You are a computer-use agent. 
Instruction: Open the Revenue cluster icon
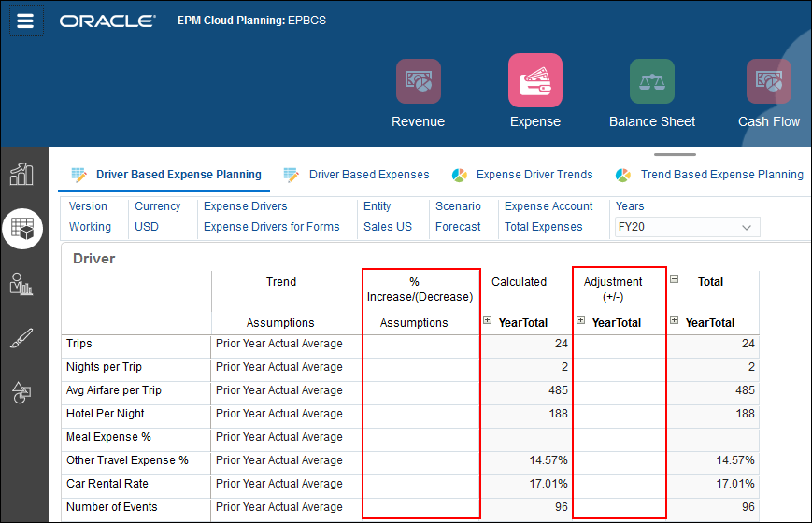coord(419,81)
